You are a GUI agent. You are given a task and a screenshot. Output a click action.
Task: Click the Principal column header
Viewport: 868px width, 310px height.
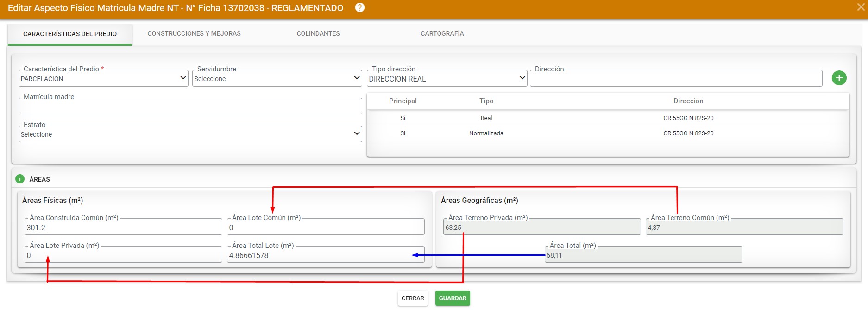click(x=403, y=101)
